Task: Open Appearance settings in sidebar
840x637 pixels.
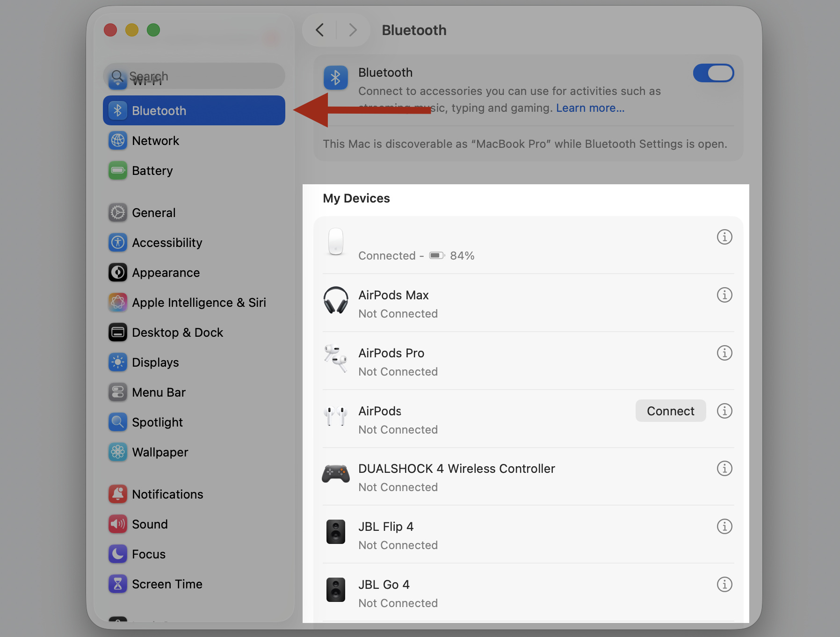Action: [194, 272]
